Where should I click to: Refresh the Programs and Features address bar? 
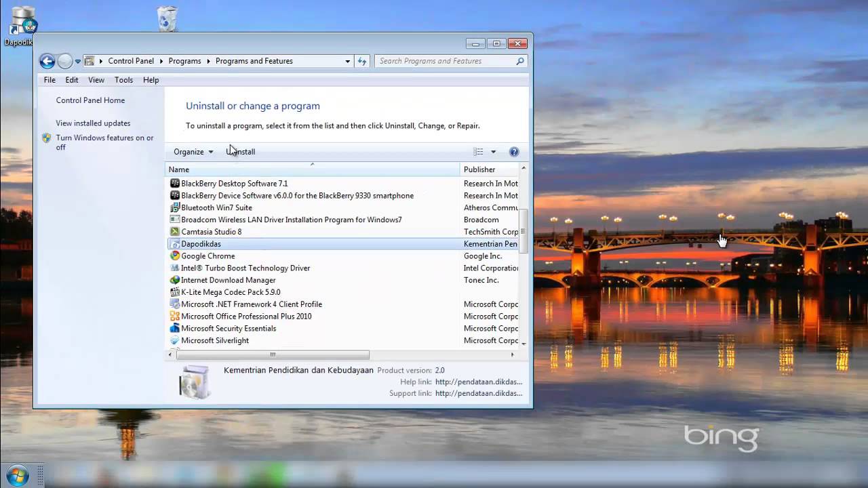pos(362,61)
